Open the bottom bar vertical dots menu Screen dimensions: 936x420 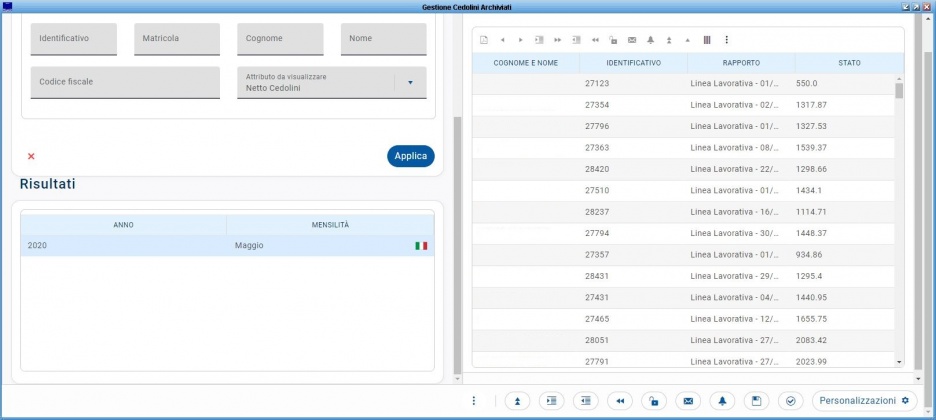474,401
